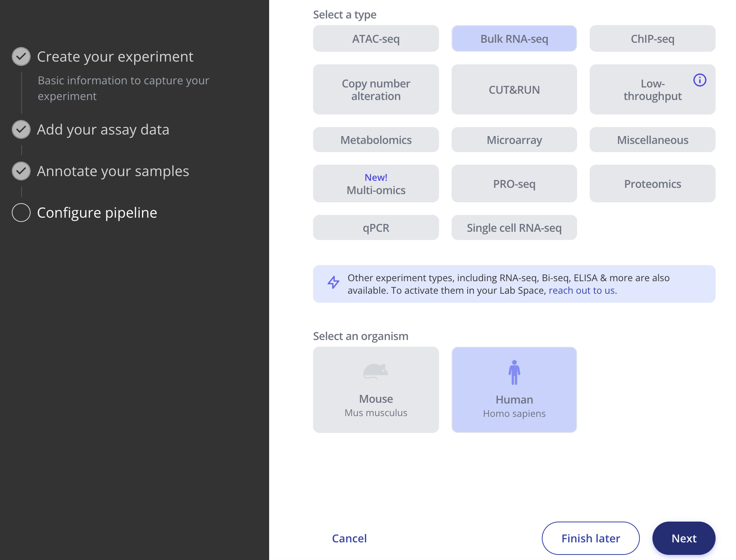Image resolution: width=736 pixels, height=560 pixels.
Task: Go to Annotate your samples step
Action: pos(113,171)
